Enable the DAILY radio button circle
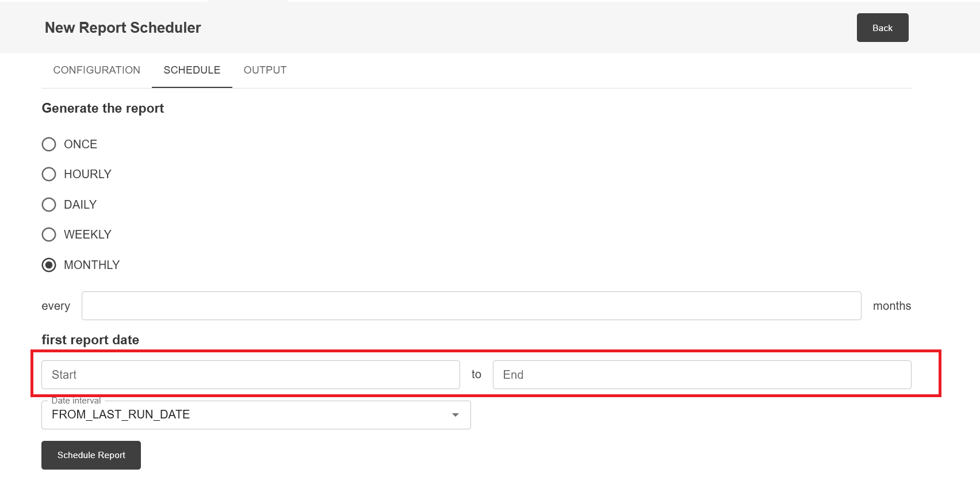The width and height of the screenshot is (980, 492). pyautogui.click(x=49, y=205)
